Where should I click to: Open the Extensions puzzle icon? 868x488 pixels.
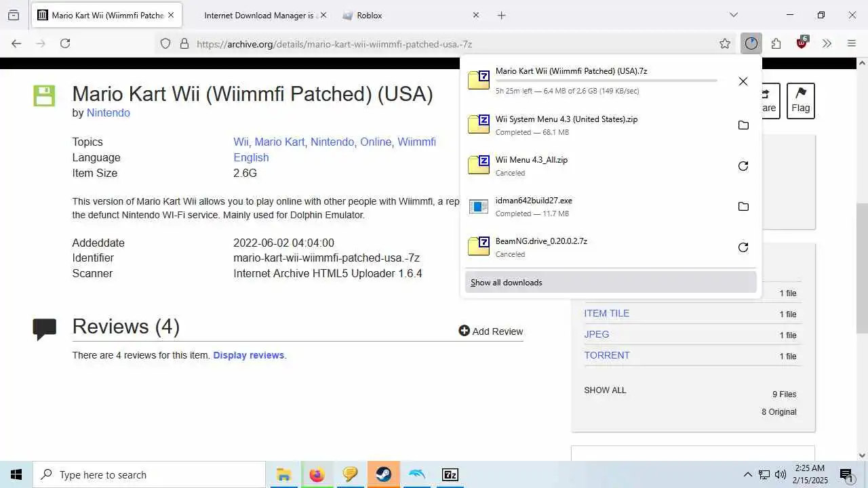(x=776, y=43)
